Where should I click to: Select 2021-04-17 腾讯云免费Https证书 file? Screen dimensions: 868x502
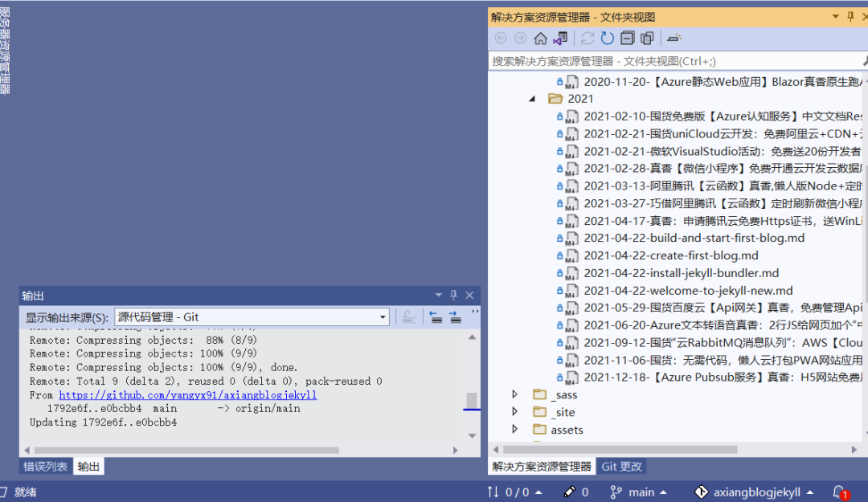pyautogui.click(x=723, y=221)
